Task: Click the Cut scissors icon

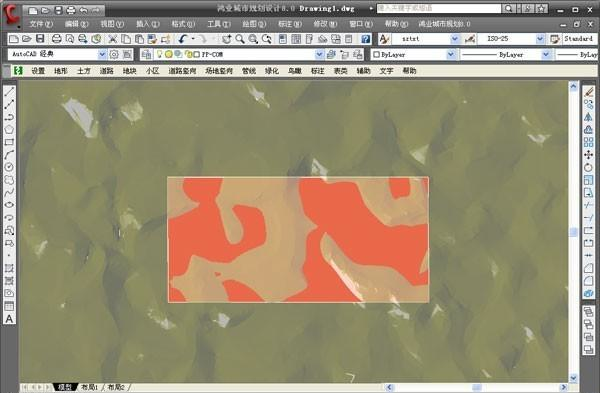Action: (x=112, y=39)
